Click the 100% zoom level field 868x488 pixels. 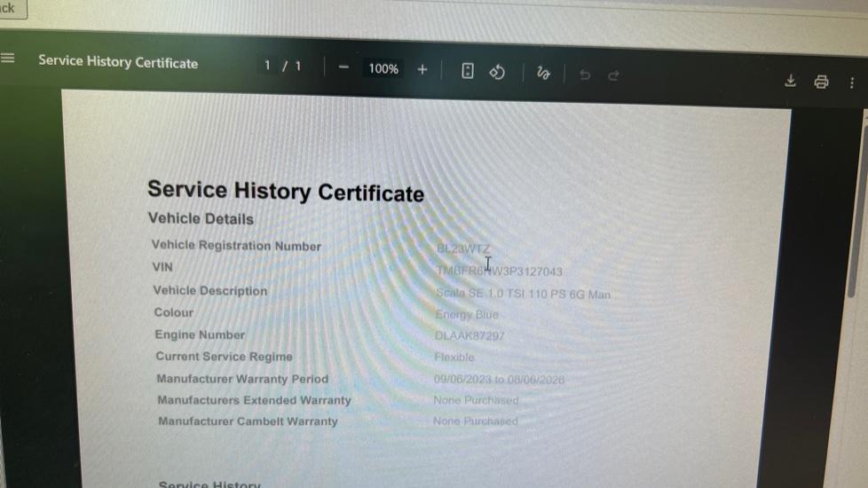pos(383,68)
